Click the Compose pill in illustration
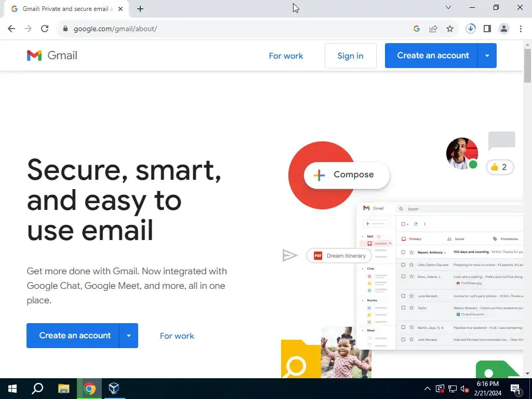The image size is (532, 399). click(x=347, y=175)
